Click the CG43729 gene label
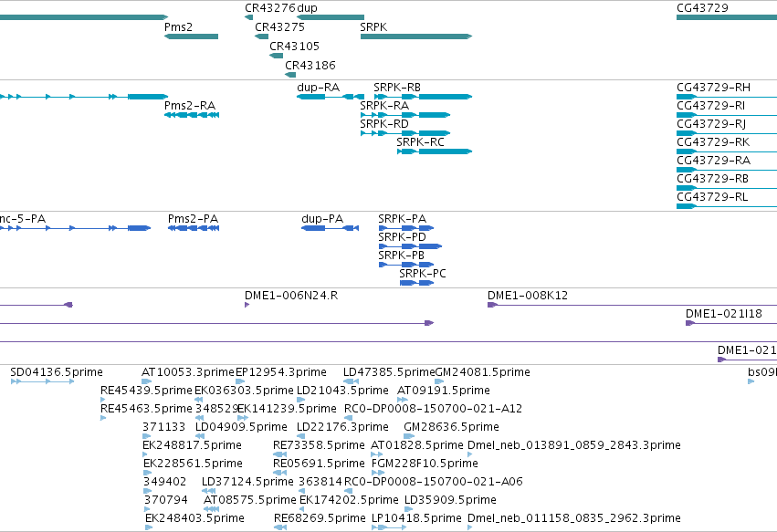 (702, 8)
